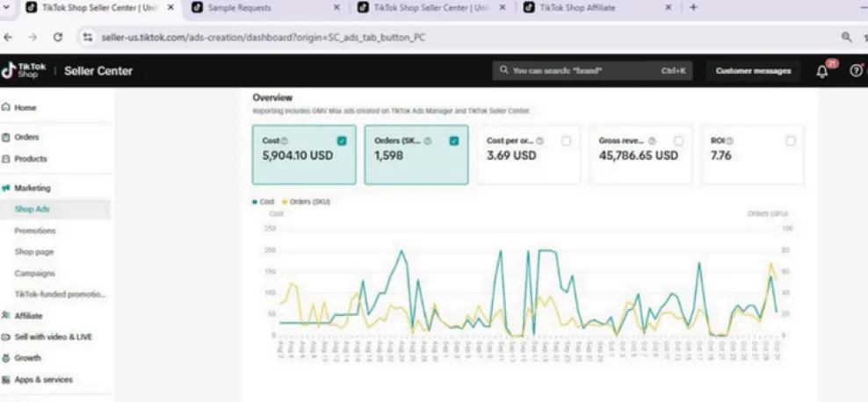
Task: Focus the 'You can search' search field
Action: point(592,71)
